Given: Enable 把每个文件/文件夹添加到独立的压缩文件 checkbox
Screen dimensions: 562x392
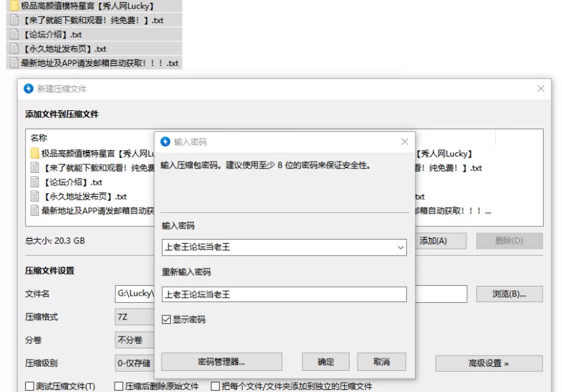Looking at the screenshot, I should pos(216,386).
